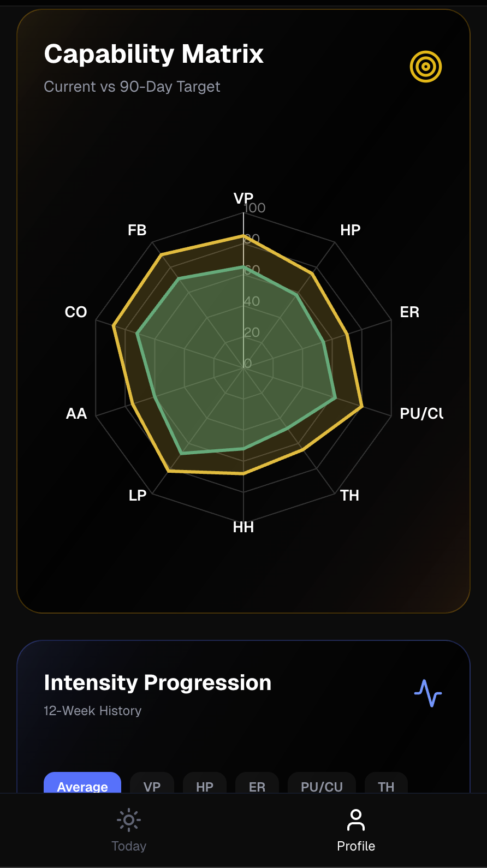The width and height of the screenshot is (487, 868).
Task: Click the blue activity pulse icon
Action: [x=428, y=693]
